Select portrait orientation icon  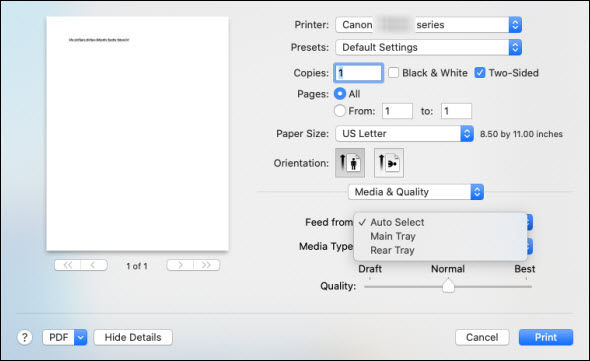click(350, 163)
